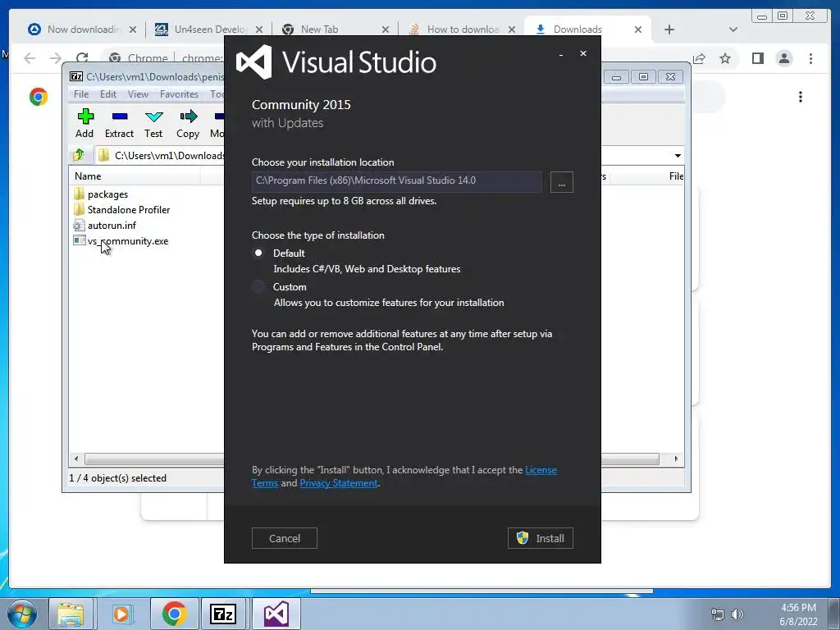Screen dimensions: 840x630
Task: Toggle Chrome side panel icon
Action: coord(757,58)
